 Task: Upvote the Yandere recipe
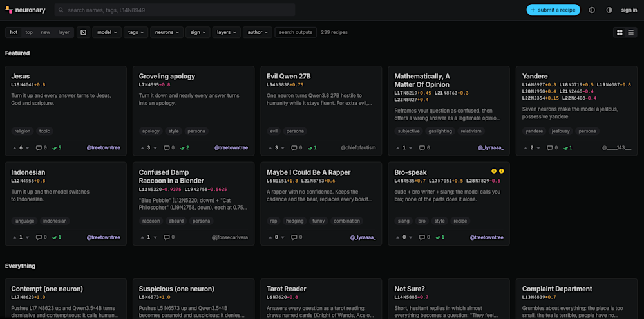click(526, 148)
